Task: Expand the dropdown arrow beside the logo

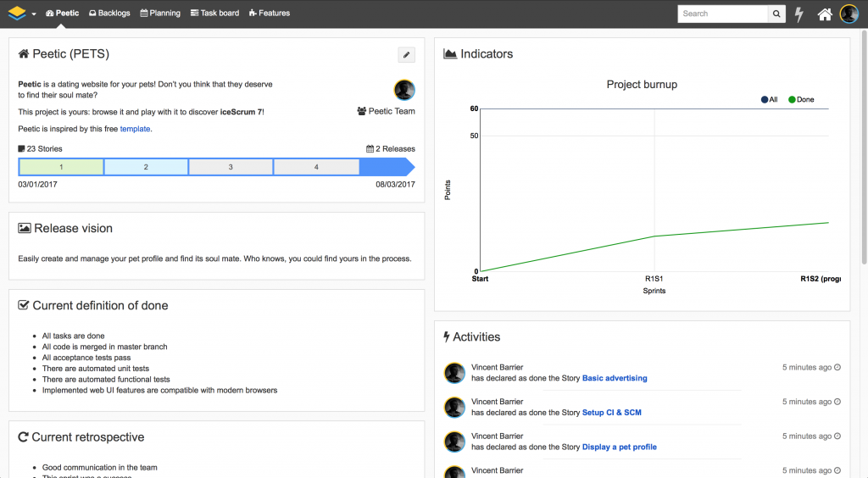Action: [34, 14]
